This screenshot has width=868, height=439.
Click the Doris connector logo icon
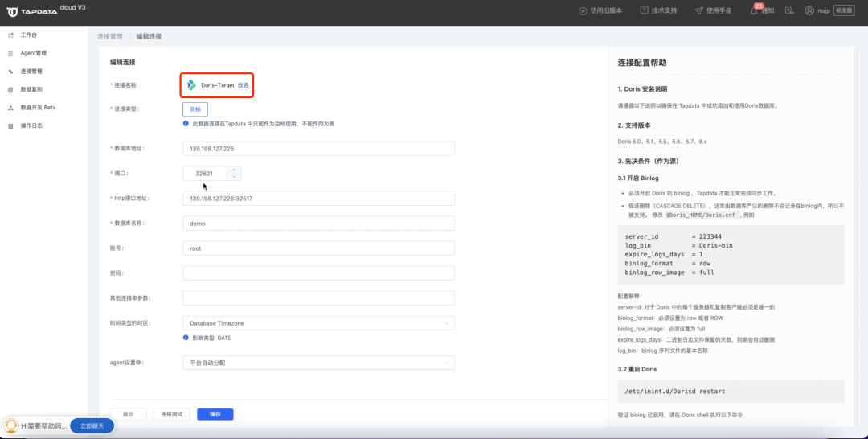(x=191, y=85)
